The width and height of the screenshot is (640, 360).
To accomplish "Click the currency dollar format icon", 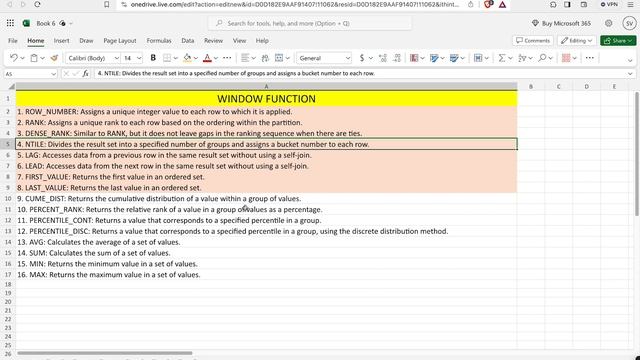I will pos(362,58).
